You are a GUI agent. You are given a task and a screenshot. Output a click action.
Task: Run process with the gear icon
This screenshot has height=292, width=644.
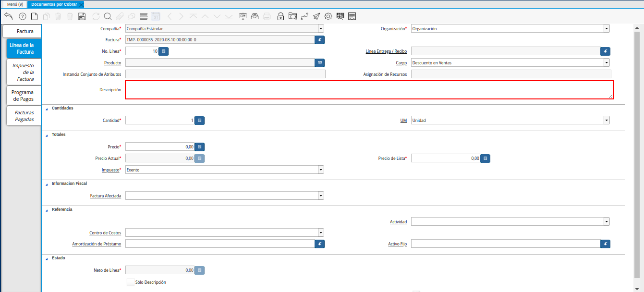click(328, 16)
